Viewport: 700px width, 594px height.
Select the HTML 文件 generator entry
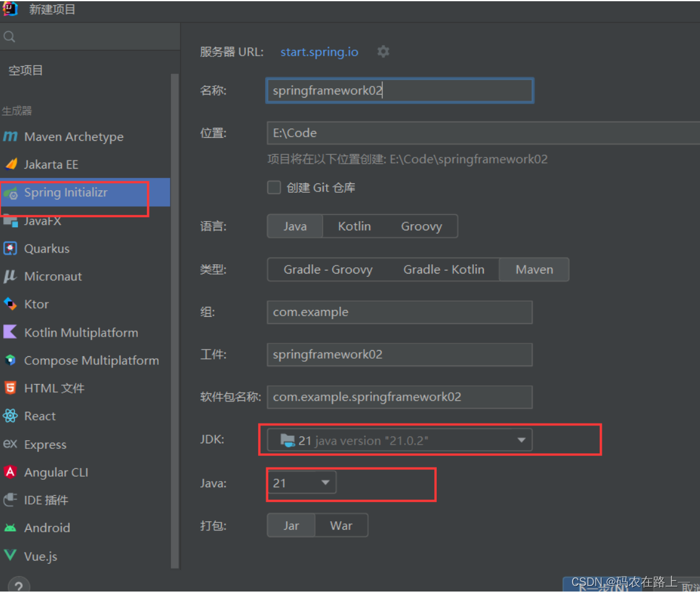pyautogui.click(x=85, y=388)
